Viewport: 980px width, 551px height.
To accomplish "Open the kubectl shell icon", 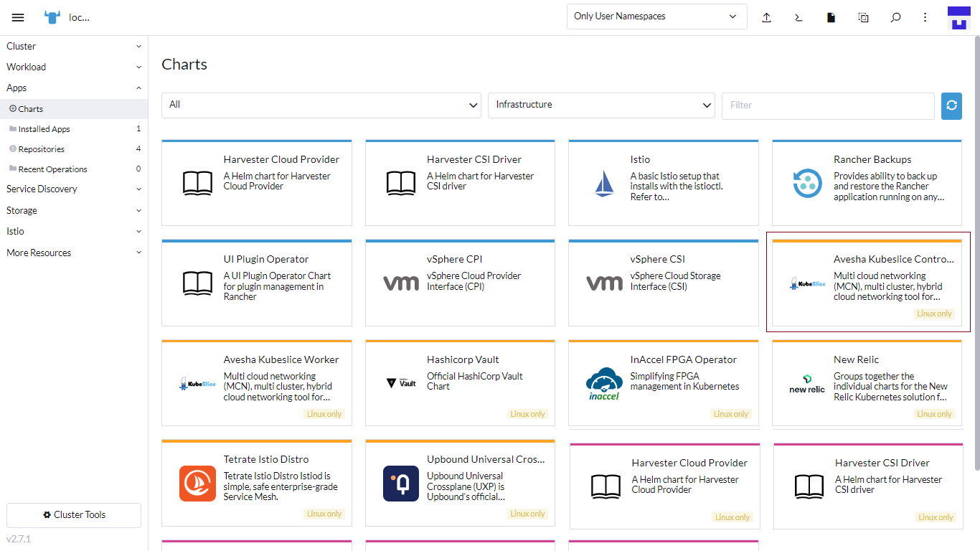I will [798, 17].
